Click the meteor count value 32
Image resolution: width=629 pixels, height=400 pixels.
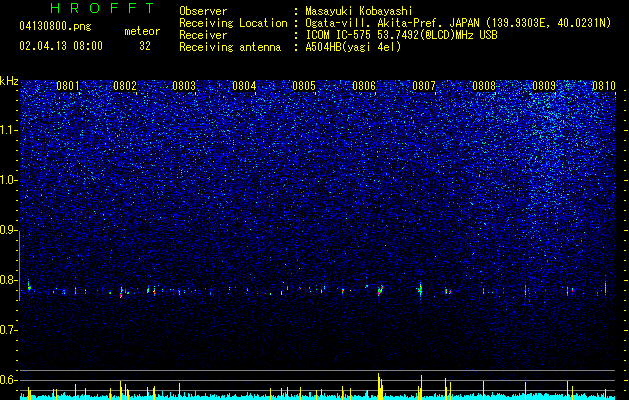145,46
